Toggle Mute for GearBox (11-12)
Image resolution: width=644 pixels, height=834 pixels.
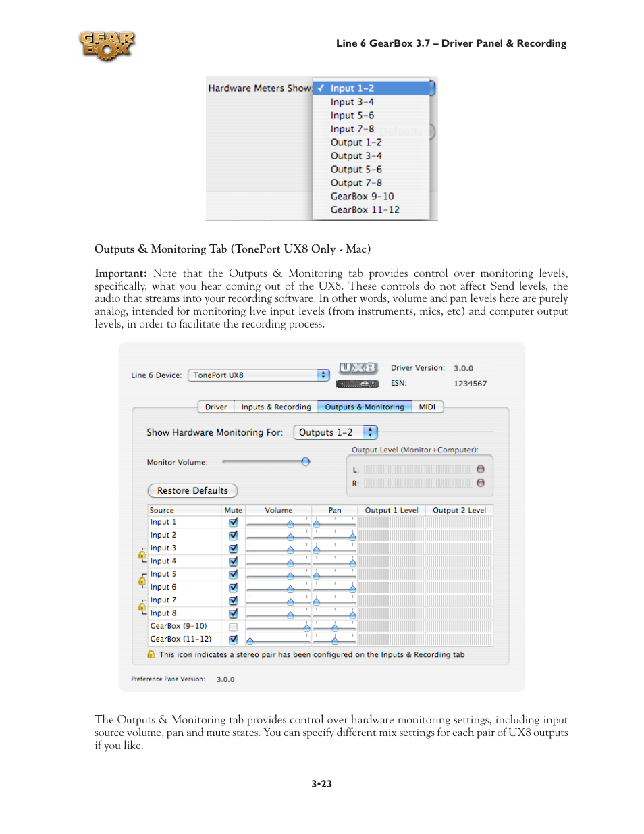233,640
